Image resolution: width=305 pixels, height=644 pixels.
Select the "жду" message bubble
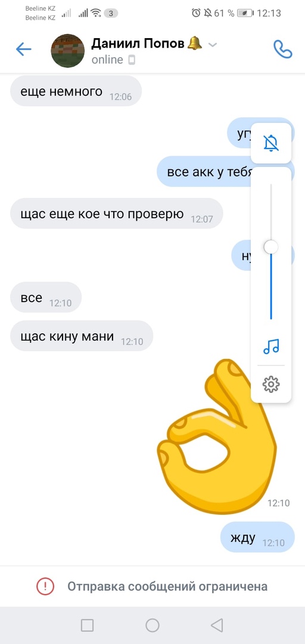(258, 537)
